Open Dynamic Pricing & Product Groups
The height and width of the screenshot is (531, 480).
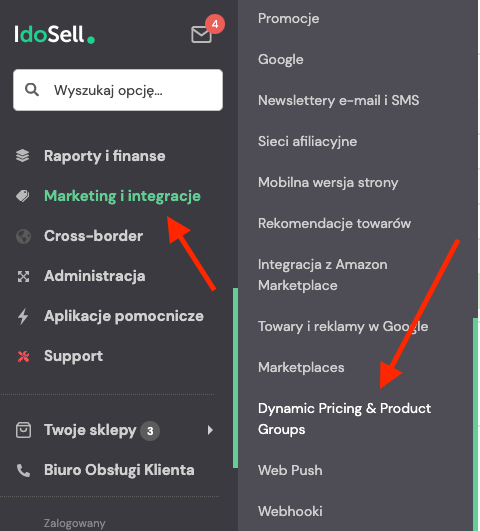[345, 419]
